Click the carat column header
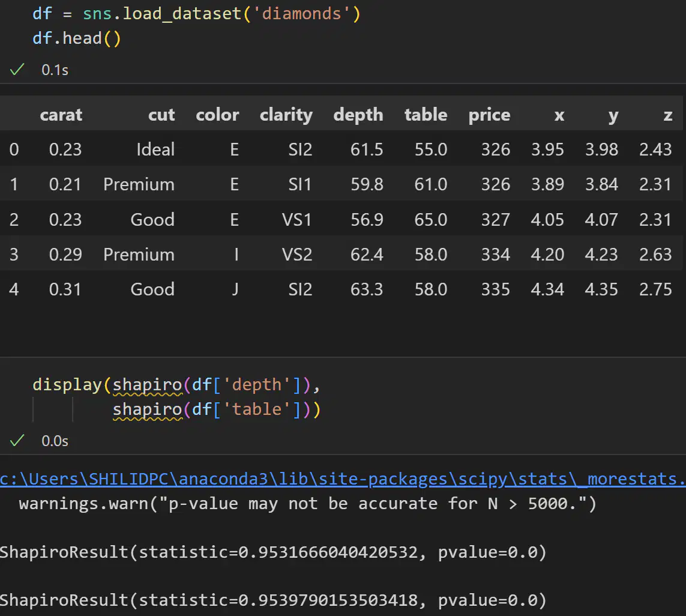686x616 pixels. (x=61, y=115)
